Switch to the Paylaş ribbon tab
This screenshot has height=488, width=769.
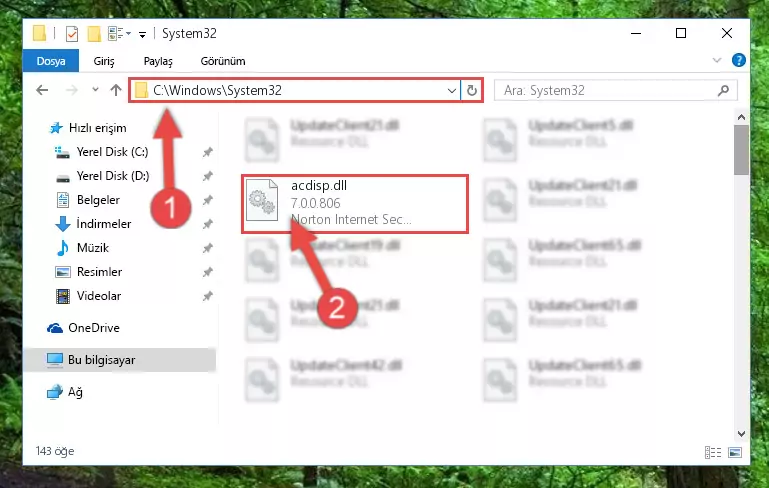(158, 61)
